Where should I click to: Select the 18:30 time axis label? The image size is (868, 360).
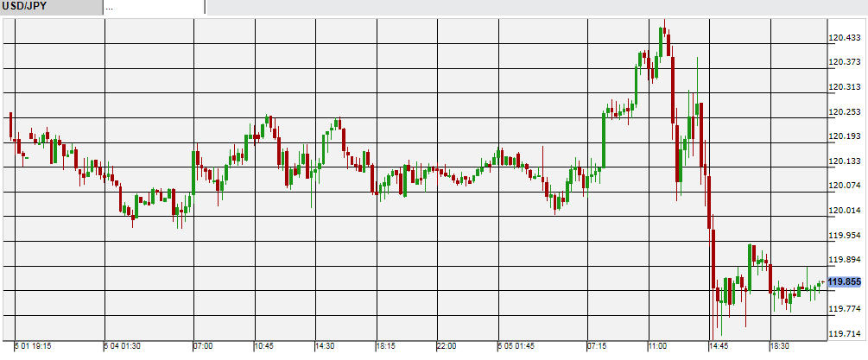point(779,346)
